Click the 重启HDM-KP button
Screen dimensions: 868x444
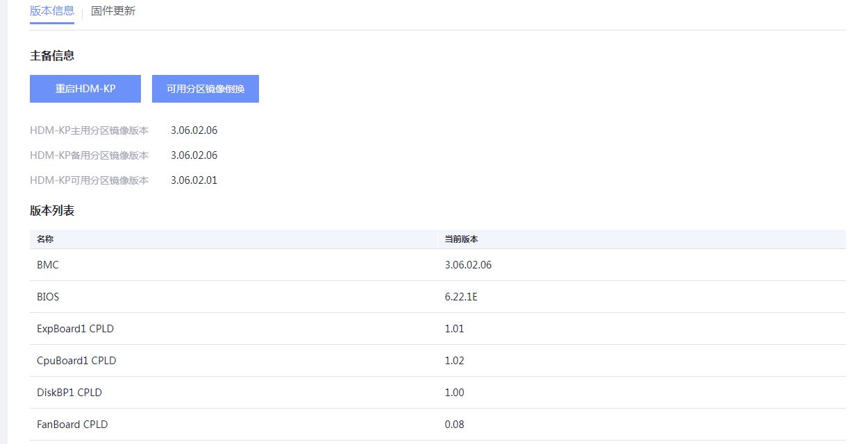pos(85,89)
